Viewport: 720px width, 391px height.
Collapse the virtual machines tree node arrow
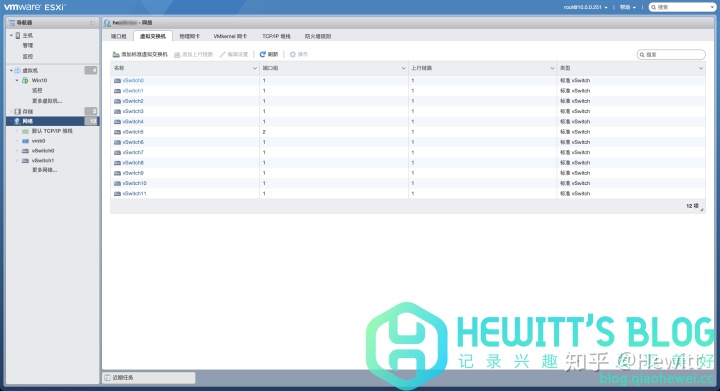[x=11, y=70]
